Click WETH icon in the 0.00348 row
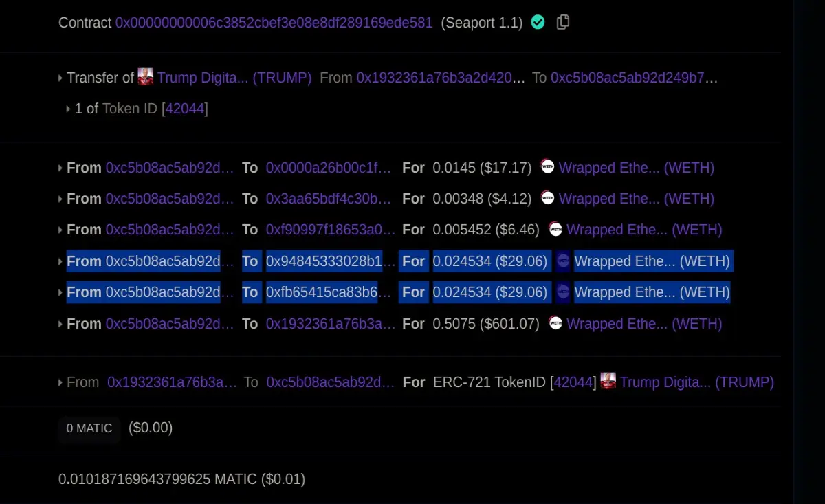This screenshot has height=504, width=825. click(x=547, y=197)
